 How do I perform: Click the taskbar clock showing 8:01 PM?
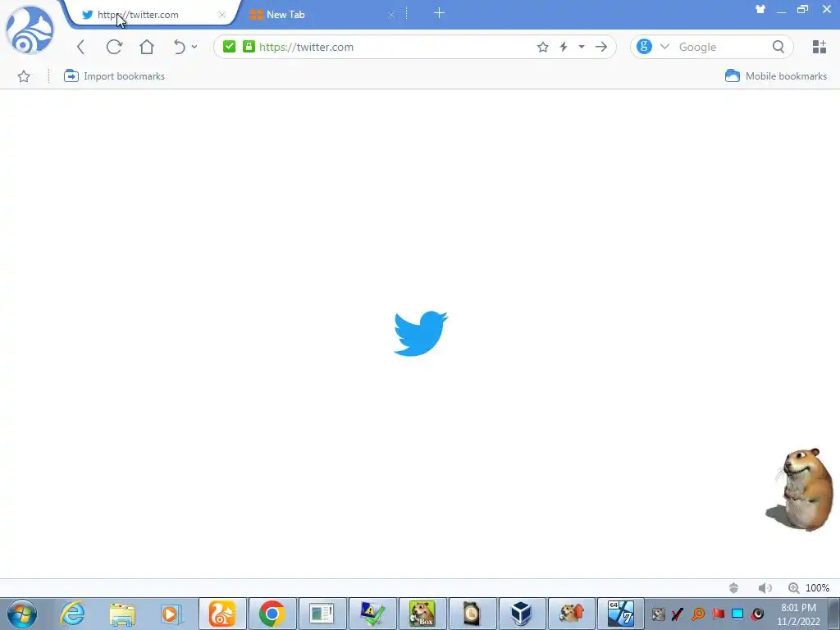click(x=798, y=614)
